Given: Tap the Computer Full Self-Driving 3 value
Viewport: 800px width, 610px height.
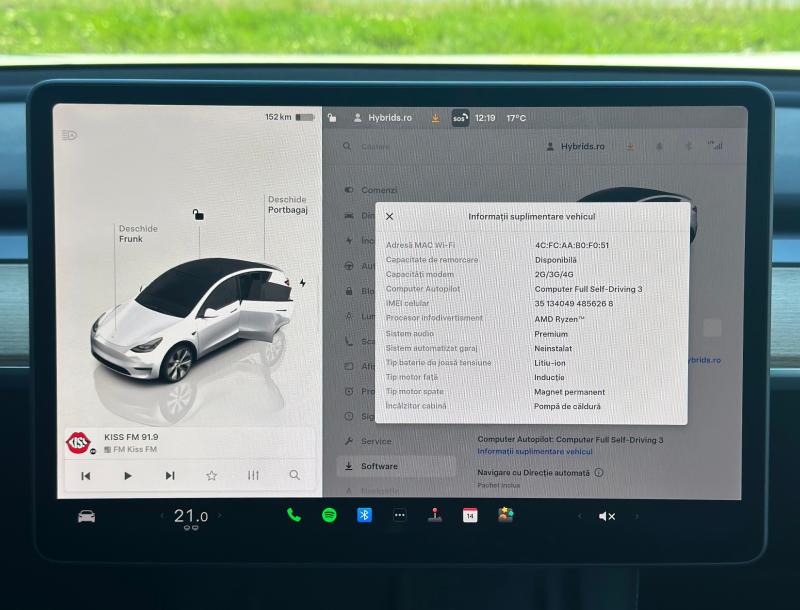Looking at the screenshot, I should pyautogui.click(x=588, y=289).
